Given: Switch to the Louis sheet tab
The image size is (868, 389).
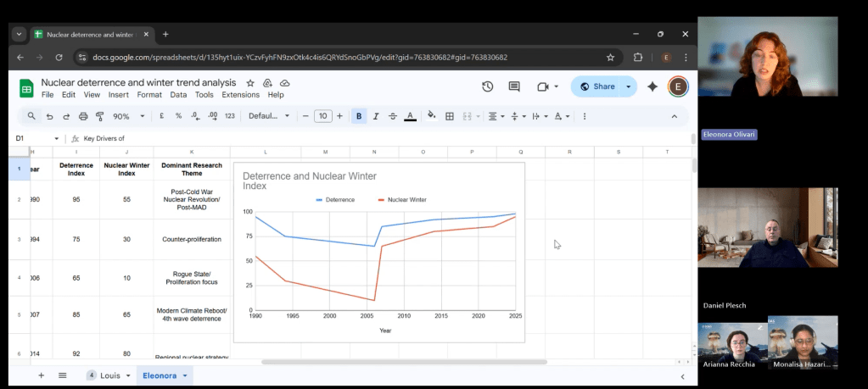Looking at the screenshot, I should (110, 375).
